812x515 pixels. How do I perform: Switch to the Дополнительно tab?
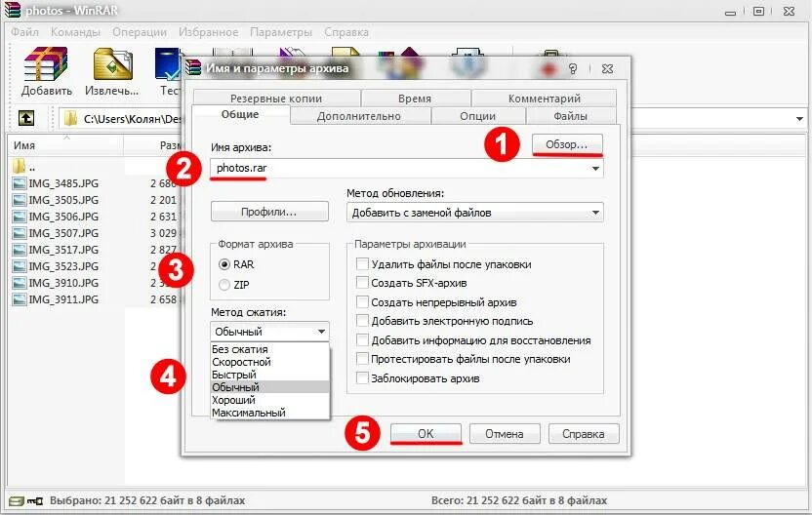pos(359,116)
